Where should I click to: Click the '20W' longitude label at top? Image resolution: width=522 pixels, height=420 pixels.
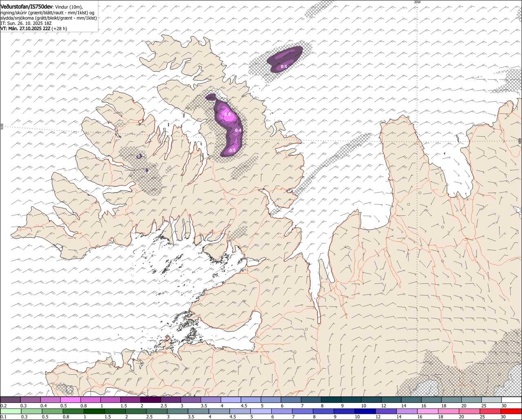click(417, 2)
